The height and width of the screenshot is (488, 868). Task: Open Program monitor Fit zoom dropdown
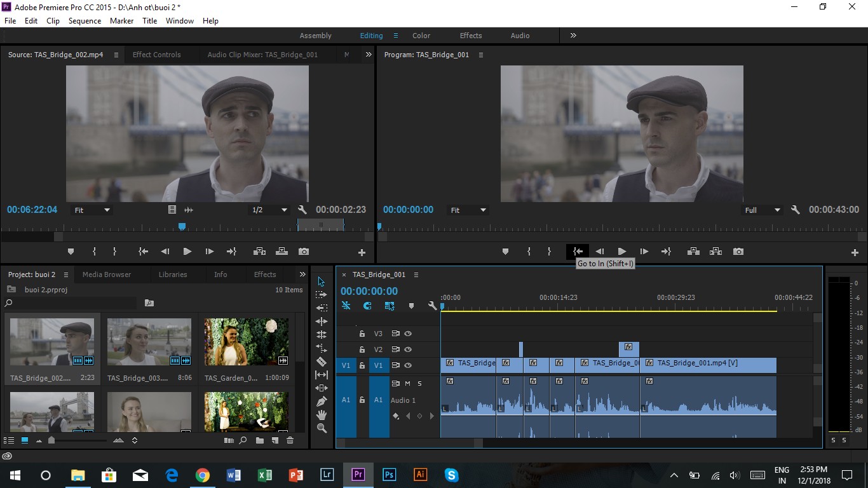[x=468, y=210]
